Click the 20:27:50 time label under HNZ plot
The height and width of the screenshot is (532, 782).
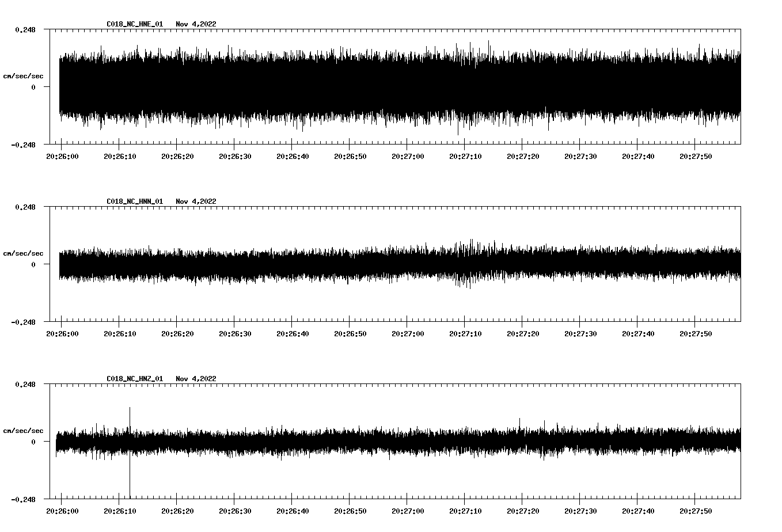point(696,511)
